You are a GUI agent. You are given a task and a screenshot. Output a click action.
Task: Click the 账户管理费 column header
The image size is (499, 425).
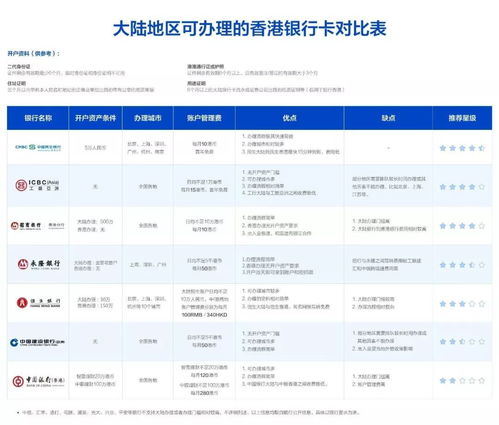tap(204, 118)
